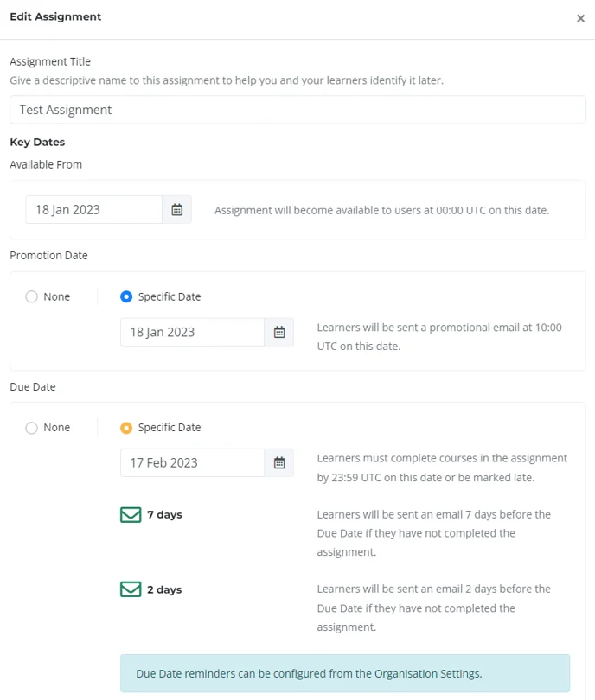Click the Key Dates heading
Screen dimensions: 595x700
[x=37, y=142]
